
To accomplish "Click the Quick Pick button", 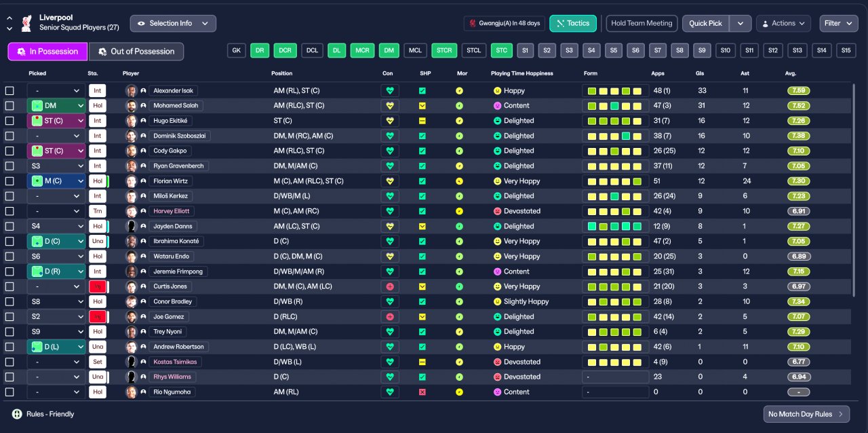I will (x=706, y=23).
